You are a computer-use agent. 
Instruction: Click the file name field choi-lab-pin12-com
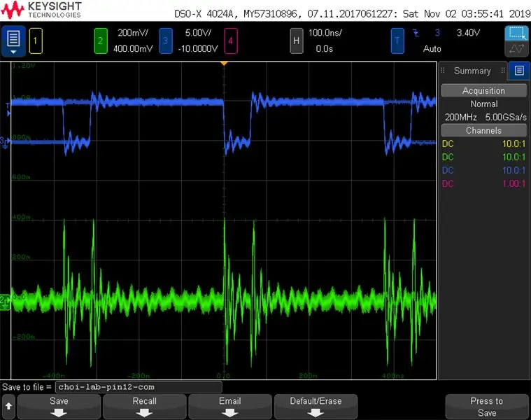tap(139, 387)
